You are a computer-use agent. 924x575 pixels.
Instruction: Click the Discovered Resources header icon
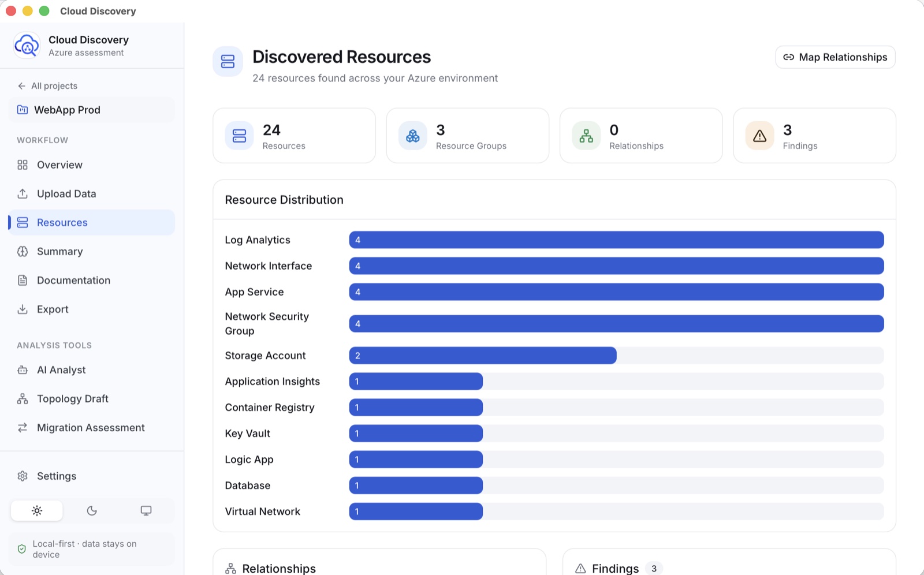(228, 62)
